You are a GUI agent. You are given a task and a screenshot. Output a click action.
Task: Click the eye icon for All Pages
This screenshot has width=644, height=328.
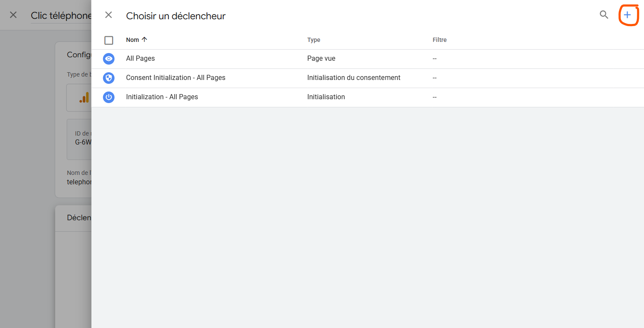tap(109, 59)
